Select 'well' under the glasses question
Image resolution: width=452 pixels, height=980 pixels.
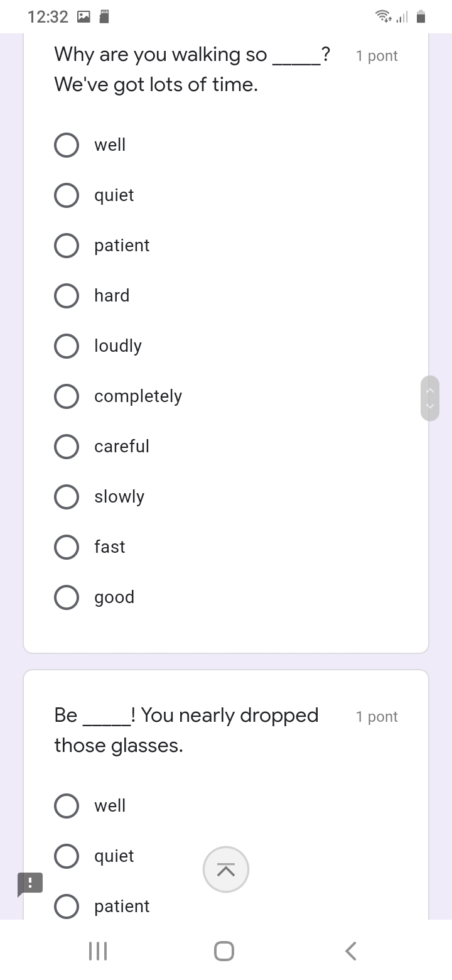coord(67,806)
